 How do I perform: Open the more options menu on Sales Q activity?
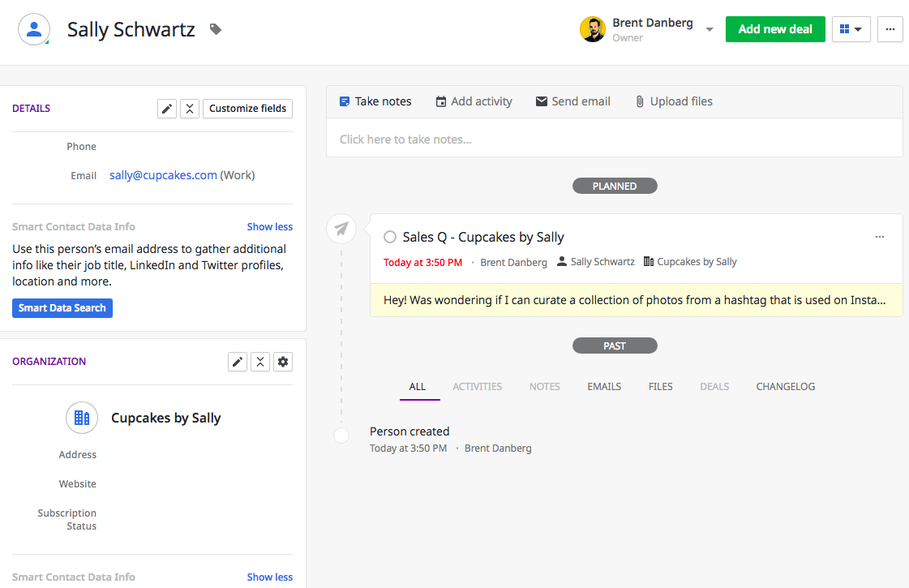[x=880, y=237]
